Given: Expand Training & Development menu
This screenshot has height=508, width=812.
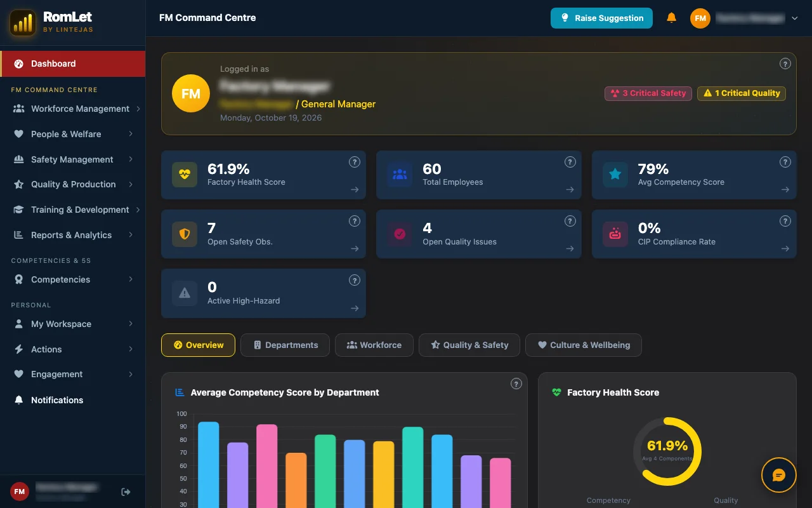Looking at the screenshot, I should [73, 210].
